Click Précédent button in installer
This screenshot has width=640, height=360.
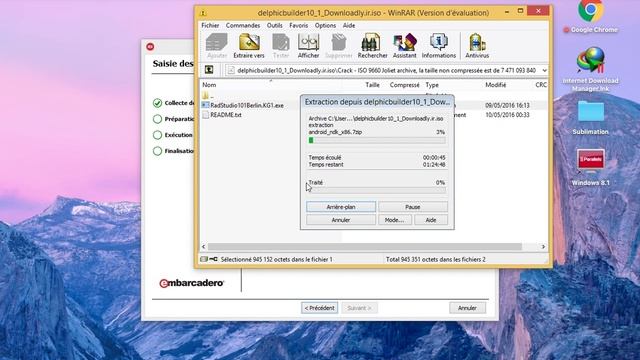[x=320, y=308]
